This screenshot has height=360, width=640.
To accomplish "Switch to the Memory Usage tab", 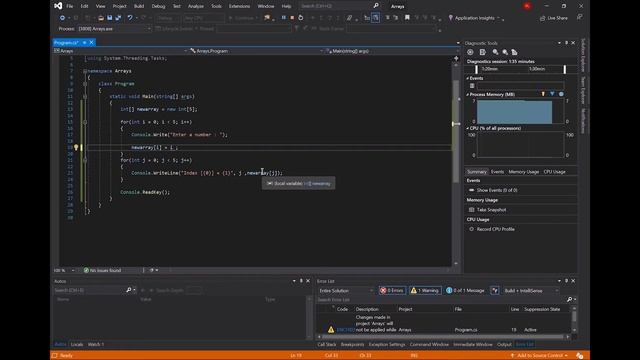I will 524,172.
